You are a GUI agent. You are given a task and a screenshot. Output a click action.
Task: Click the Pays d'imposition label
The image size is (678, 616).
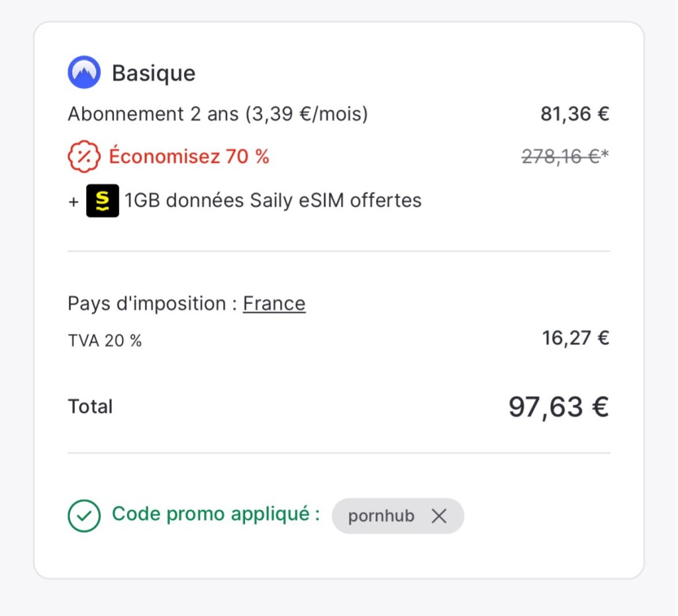click(x=152, y=304)
